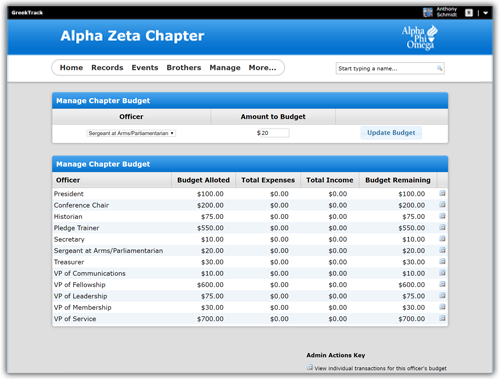The width and height of the screenshot is (500, 379).
Task: Select VP of Communications officer name
Action: 90,273
